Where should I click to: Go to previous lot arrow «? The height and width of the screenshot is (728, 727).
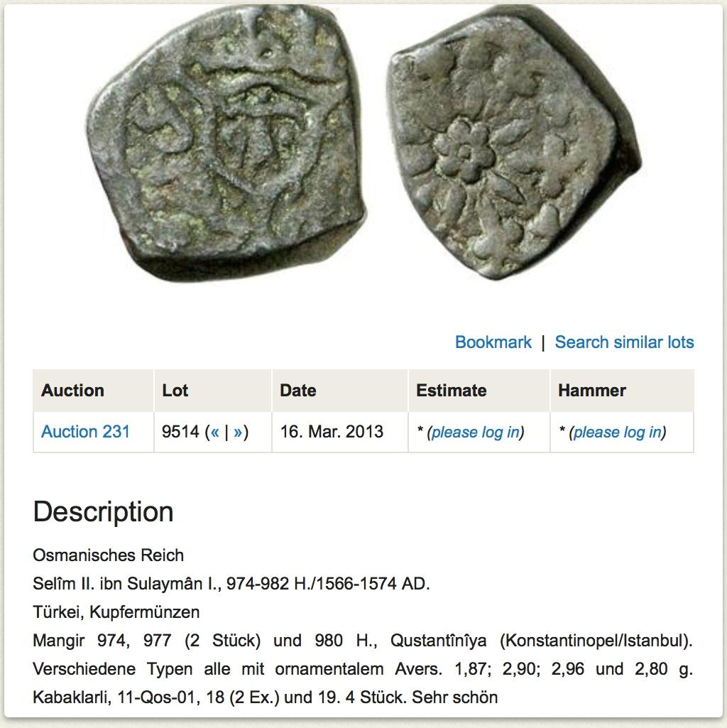tap(214, 432)
